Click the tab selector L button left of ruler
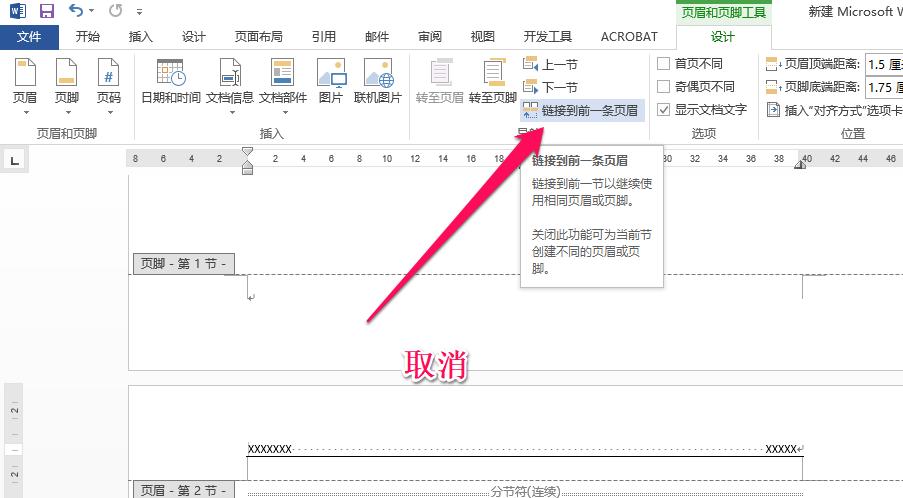Viewport: 903px width, 498px height. point(15,161)
